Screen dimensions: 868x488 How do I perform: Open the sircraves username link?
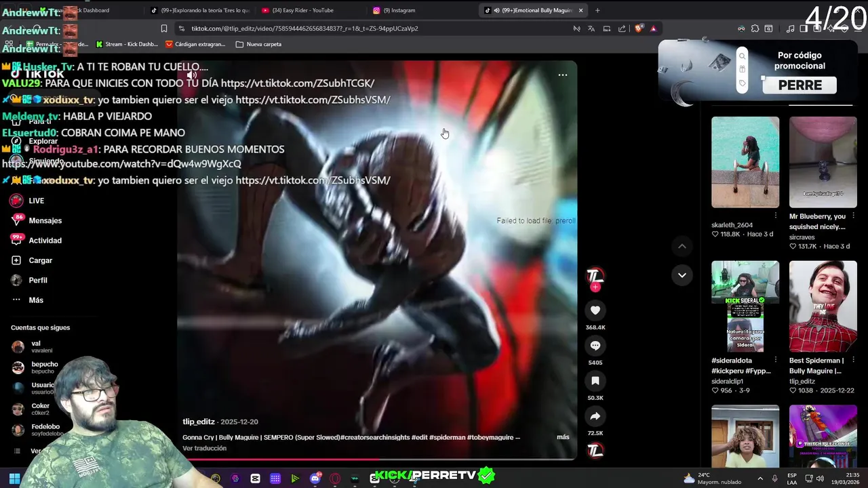[803, 237]
